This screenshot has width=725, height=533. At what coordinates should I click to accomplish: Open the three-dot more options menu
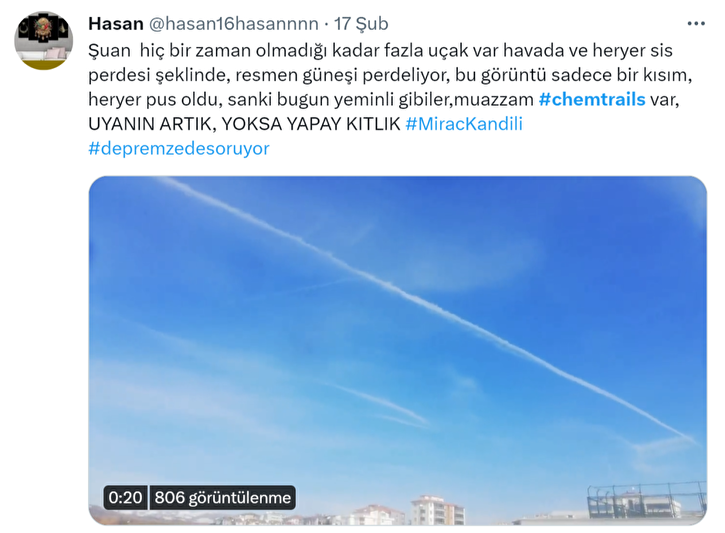pos(696,24)
